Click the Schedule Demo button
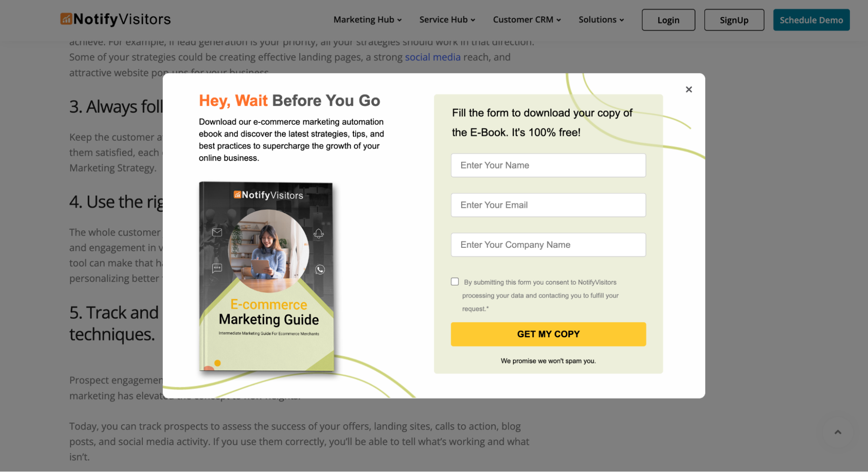 point(811,20)
